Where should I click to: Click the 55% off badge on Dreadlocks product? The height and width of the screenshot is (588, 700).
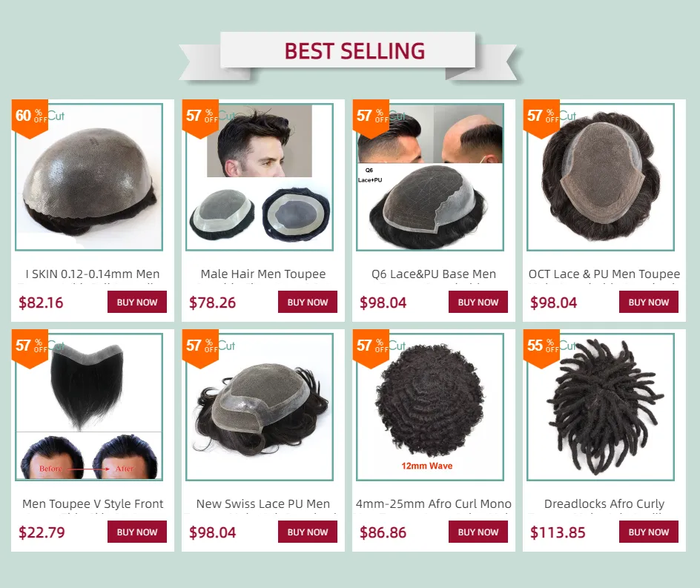(x=541, y=348)
